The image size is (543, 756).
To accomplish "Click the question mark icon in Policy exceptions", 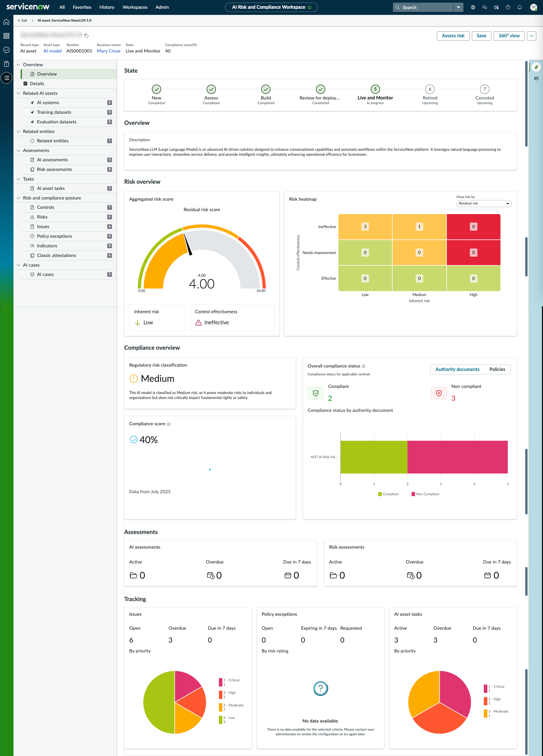I will [321, 688].
